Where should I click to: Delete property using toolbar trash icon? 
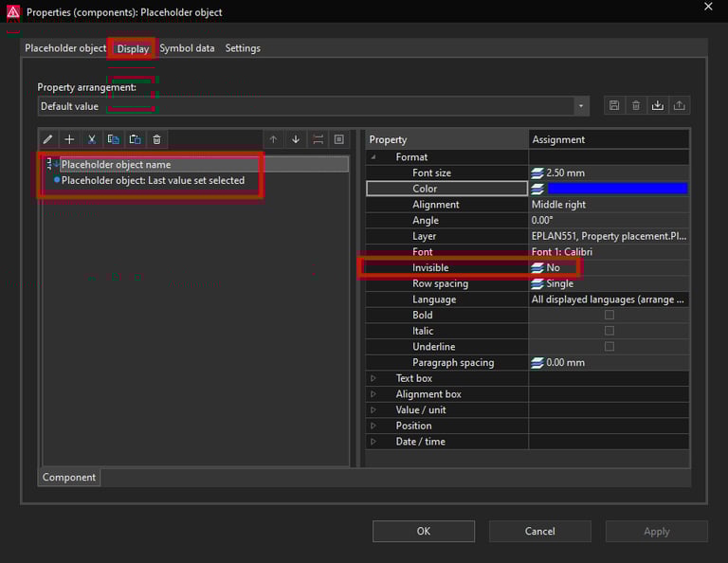click(x=157, y=139)
